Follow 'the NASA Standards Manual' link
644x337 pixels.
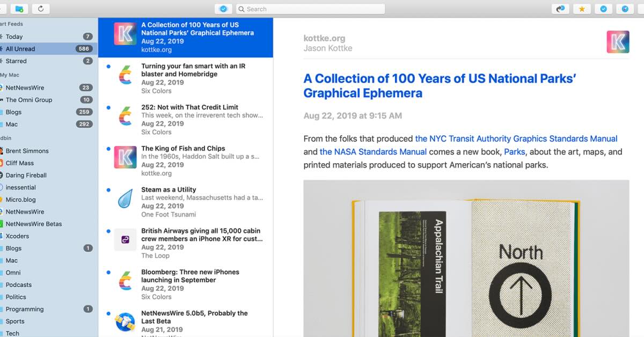click(373, 152)
